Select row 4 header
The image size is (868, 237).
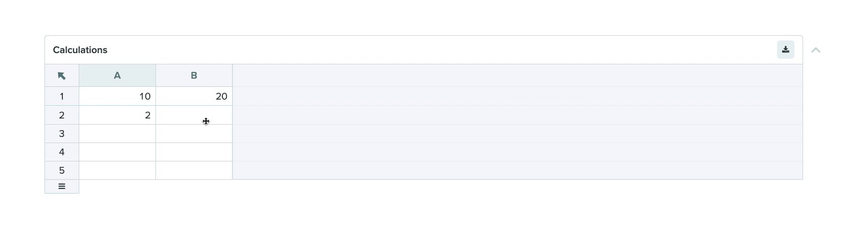(62, 152)
